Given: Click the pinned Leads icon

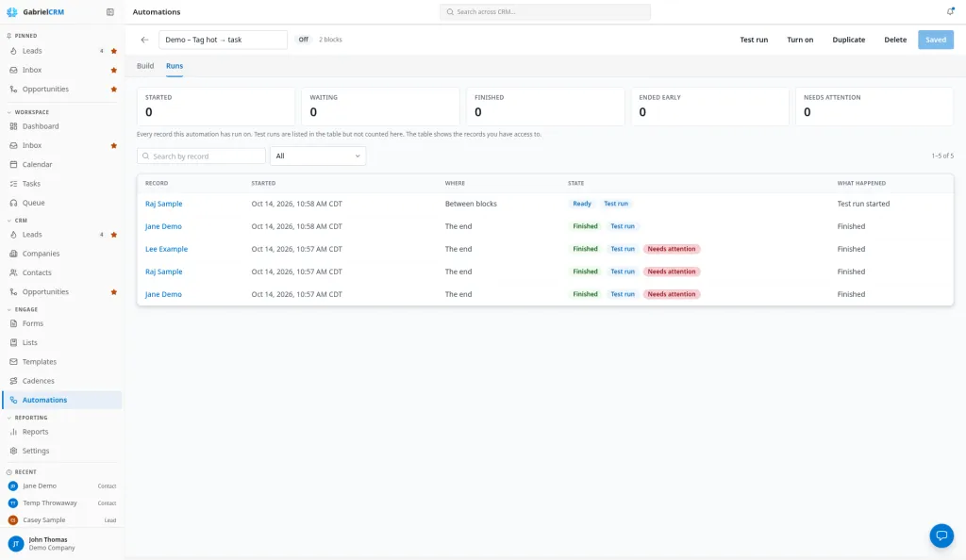Looking at the screenshot, I should [13, 51].
